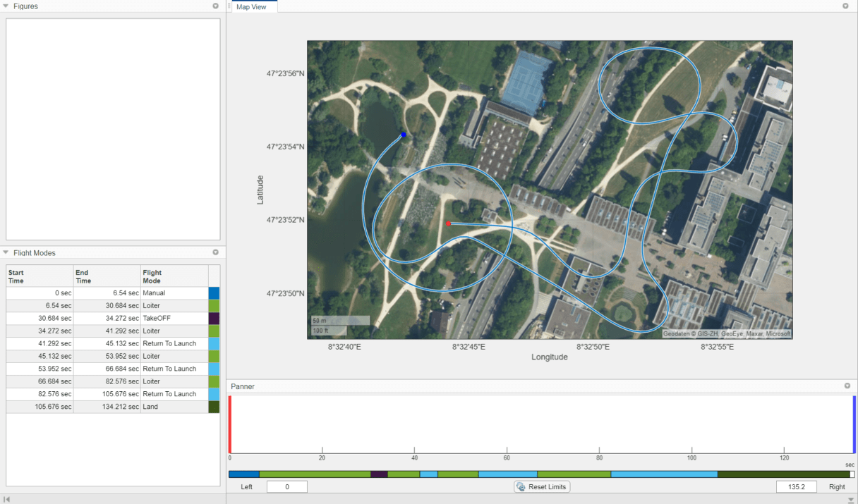Select the Land flight mode row
The height and width of the screenshot is (504, 858).
tap(106, 407)
